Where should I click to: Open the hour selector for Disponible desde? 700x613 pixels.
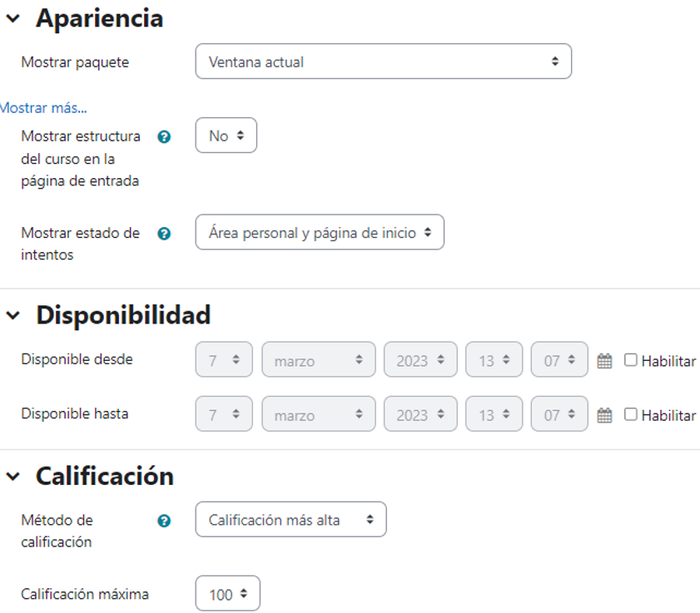(x=494, y=360)
